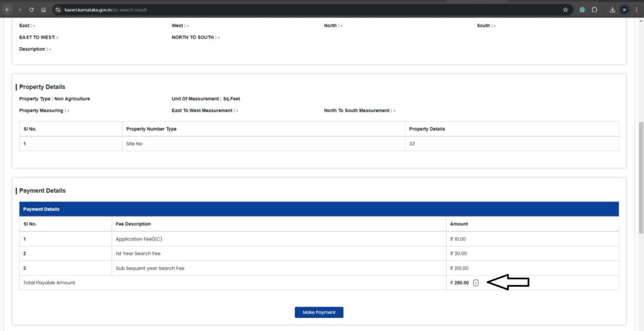644x331 pixels.
Task: Open the Chrome three-dot menu
Action: [636, 10]
